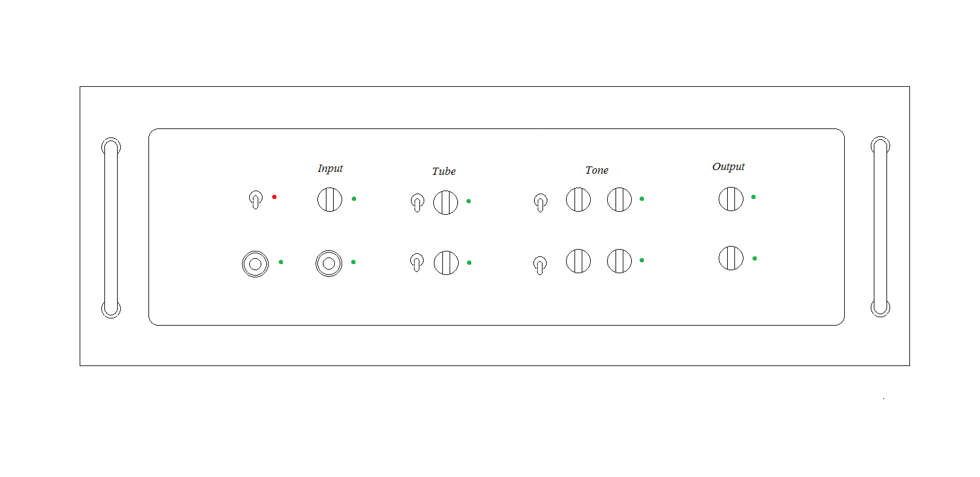Adjust the upper Tube knob
The width and height of the screenshot is (980, 477).
(445, 202)
